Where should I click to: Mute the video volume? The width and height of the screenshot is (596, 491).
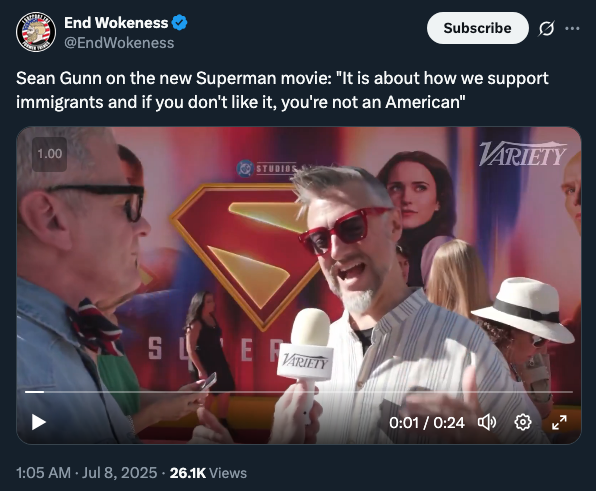pos(487,422)
